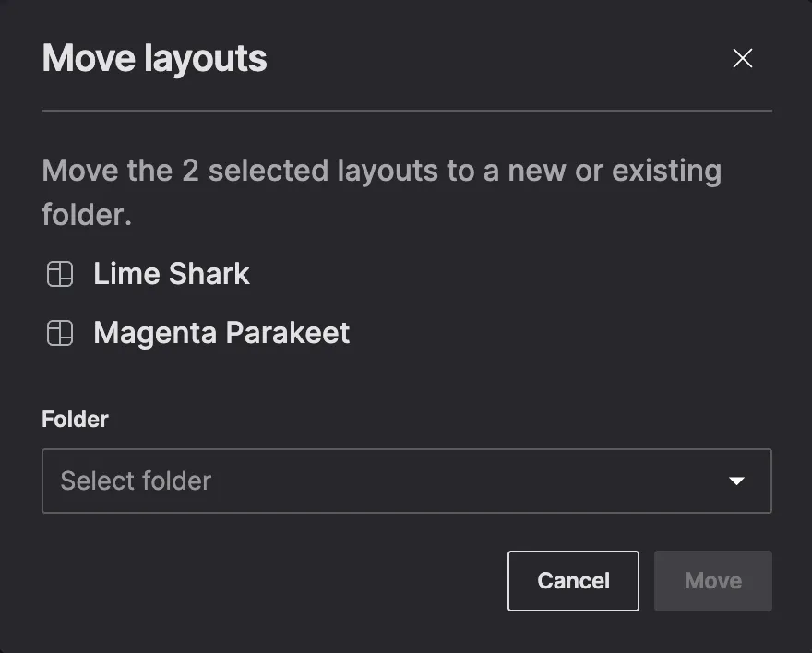Click the Move button
The width and height of the screenshot is (812, 653).
(x=712, y=580)
